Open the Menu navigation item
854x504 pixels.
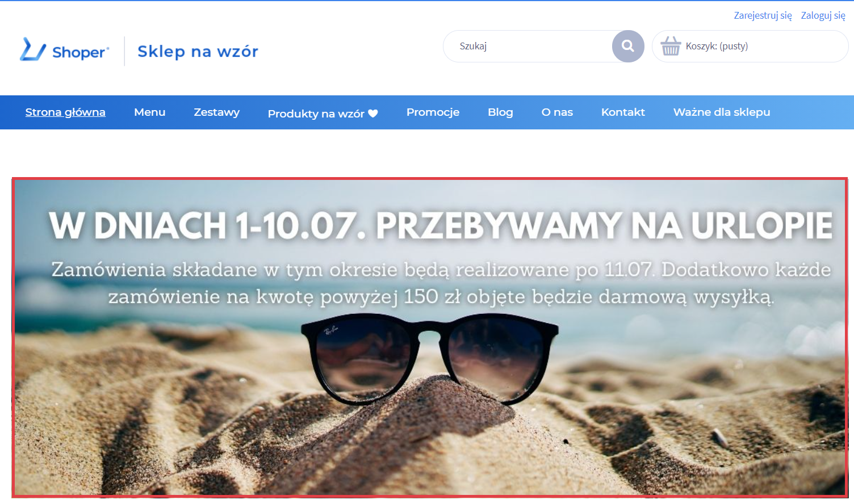tap(150, 112)
